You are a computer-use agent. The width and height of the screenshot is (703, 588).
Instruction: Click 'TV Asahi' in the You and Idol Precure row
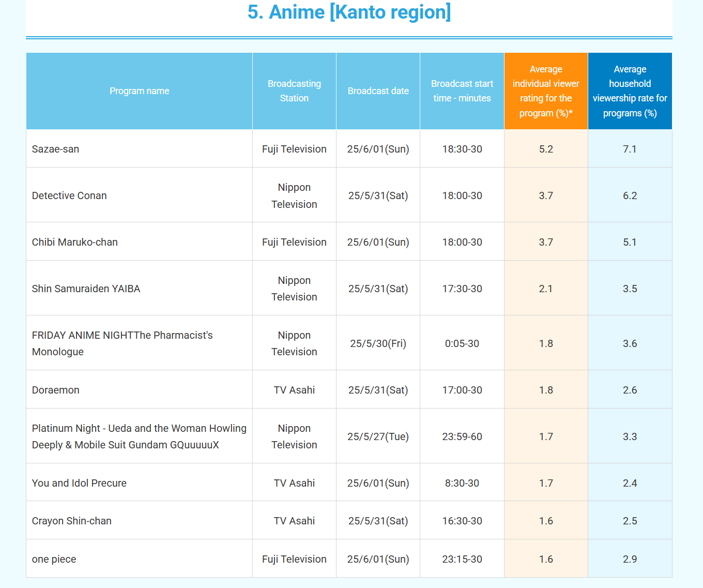click(294, 483)
